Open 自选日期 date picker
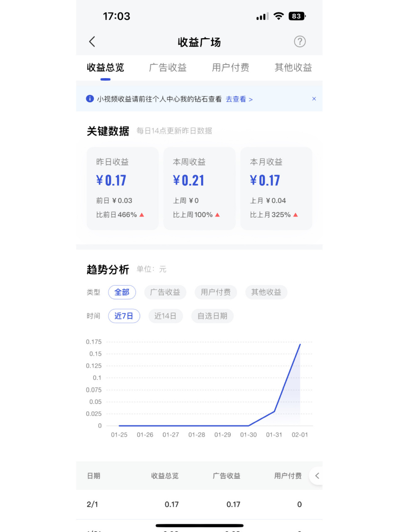 point(212,316)
